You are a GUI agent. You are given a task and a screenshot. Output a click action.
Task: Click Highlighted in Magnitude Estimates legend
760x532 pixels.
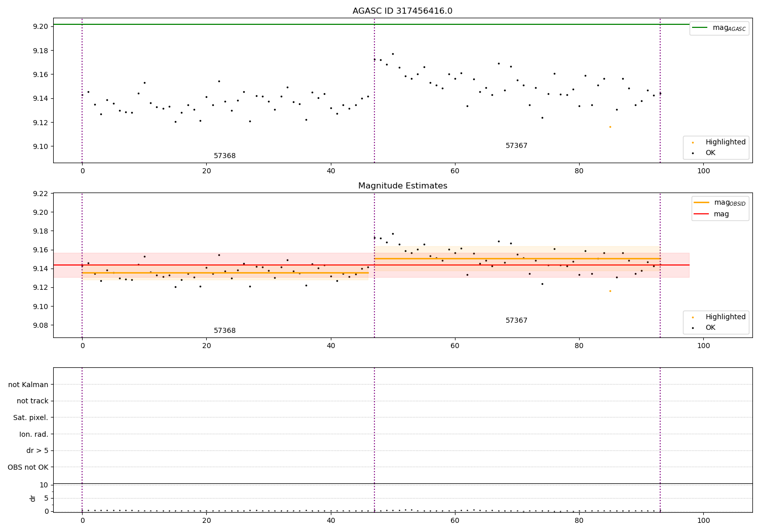pos(726,317)
